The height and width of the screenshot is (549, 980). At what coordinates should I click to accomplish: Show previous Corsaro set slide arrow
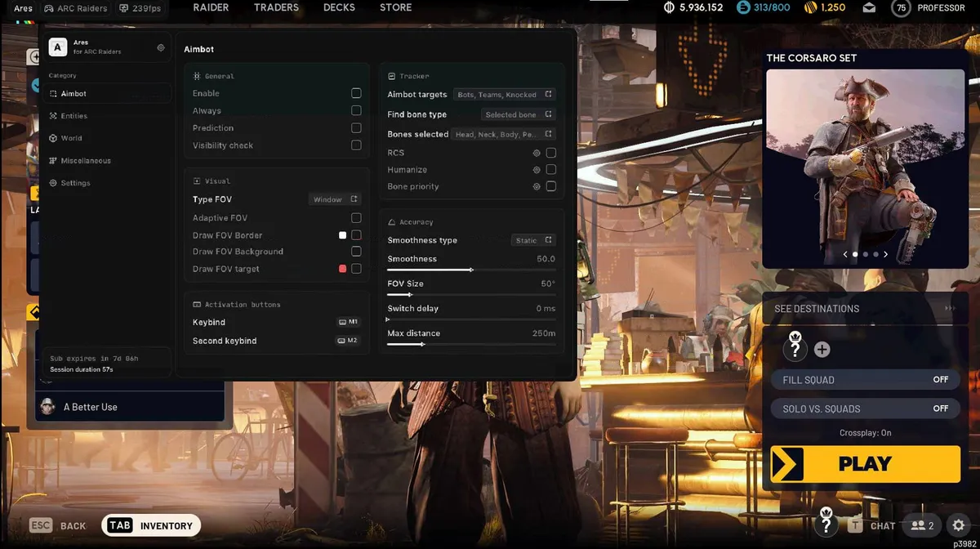(845, 255)
